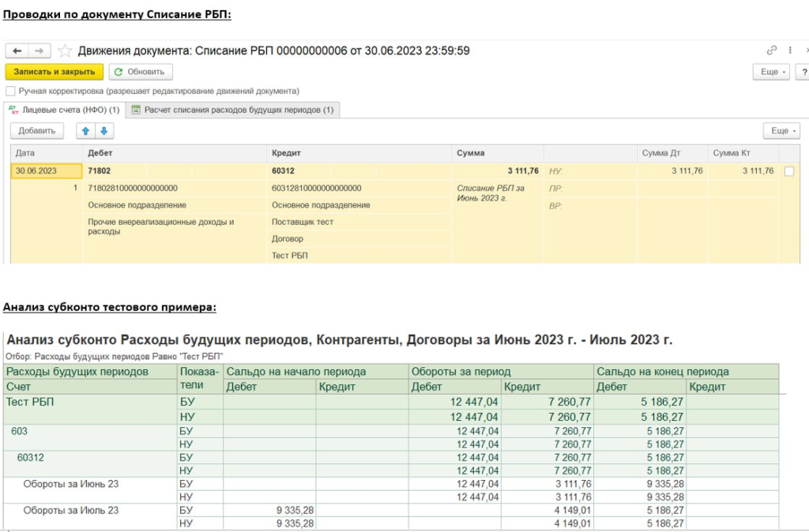Viewport: 809px width, 532px height.
Task: Add document to favorites with star icon
Action: tap(66, 51)
